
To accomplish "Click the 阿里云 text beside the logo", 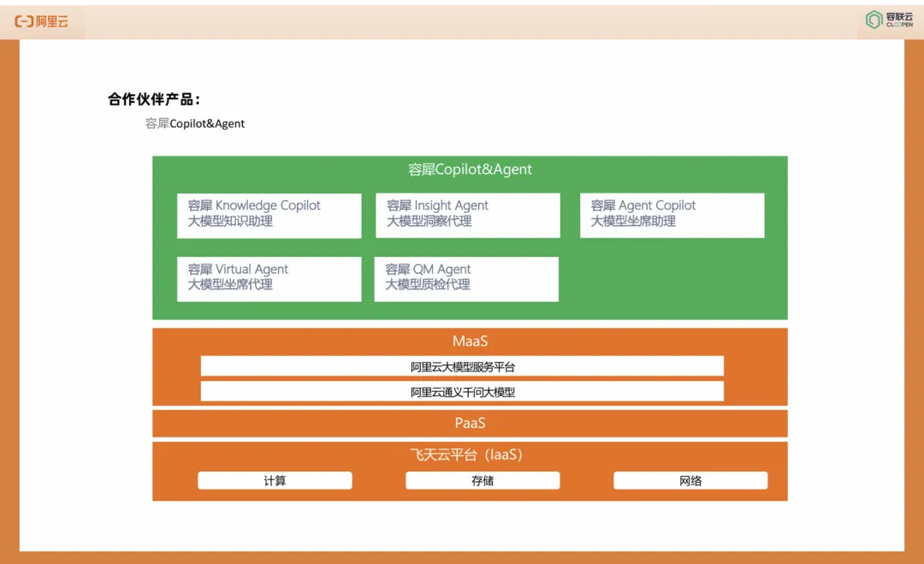I will 52,21.
